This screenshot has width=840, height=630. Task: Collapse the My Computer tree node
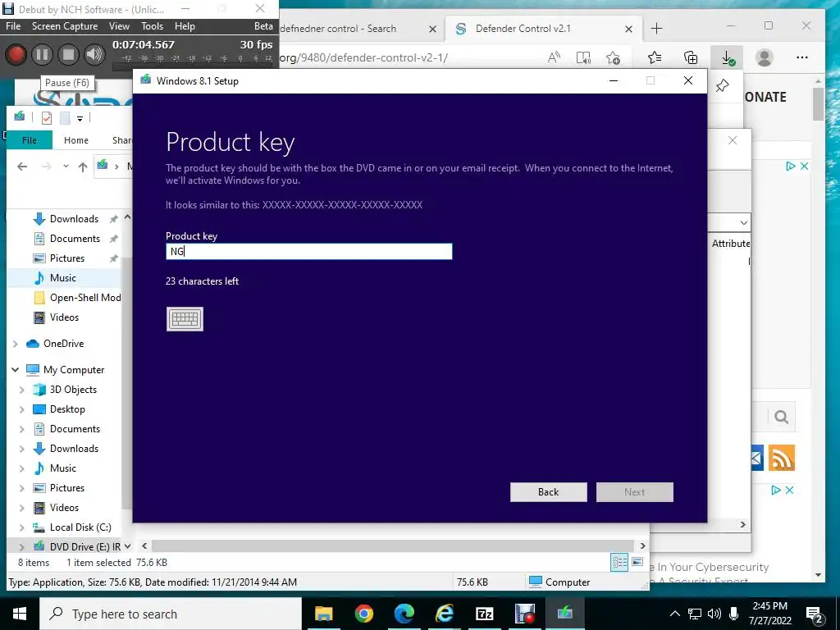pos(15,370)
